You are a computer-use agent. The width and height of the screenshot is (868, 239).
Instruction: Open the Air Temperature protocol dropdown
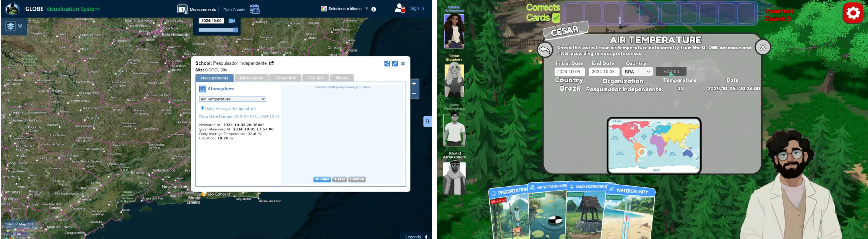[x=232, y=99]
